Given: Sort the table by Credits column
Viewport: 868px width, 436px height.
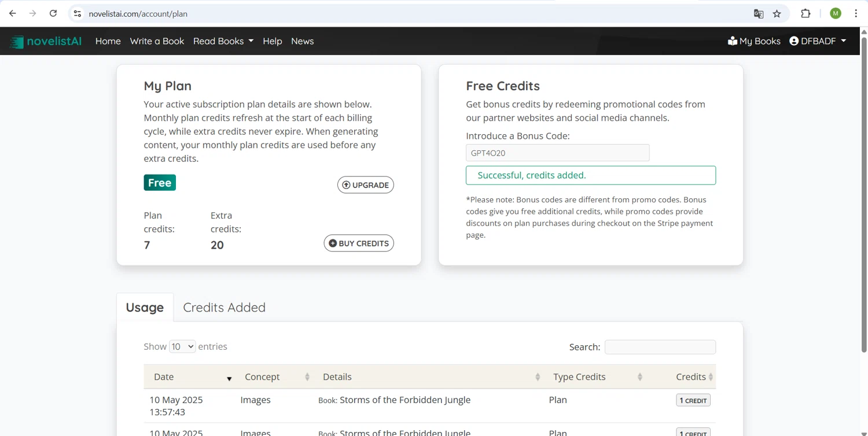Looking at the screenshot, I should (x=681, y=377).
